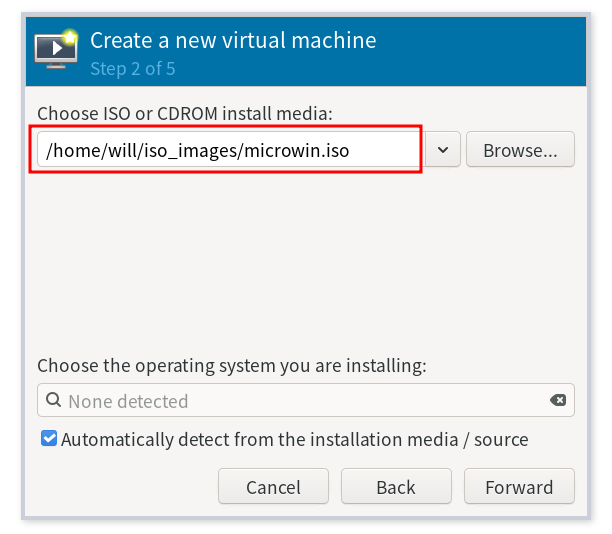The image size is (612, 534).
Task: Click the 'None detected' OS search box
Action: coord(300,401)
